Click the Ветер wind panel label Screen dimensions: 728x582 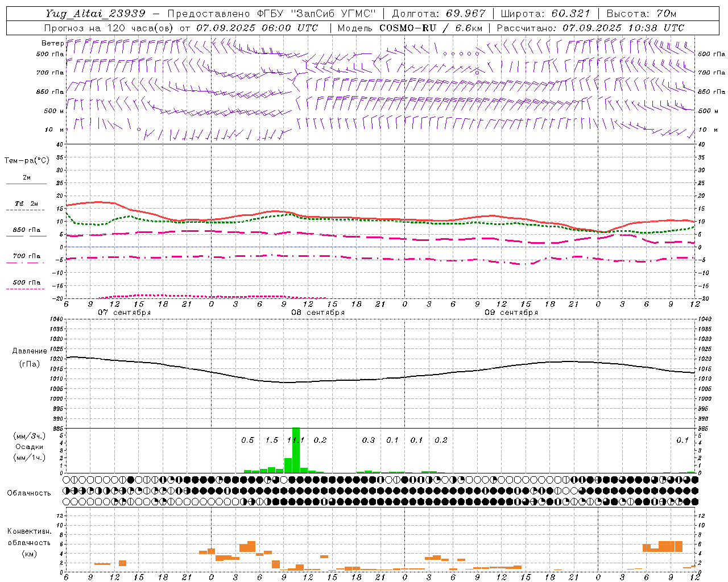click(x=53, y=43)
